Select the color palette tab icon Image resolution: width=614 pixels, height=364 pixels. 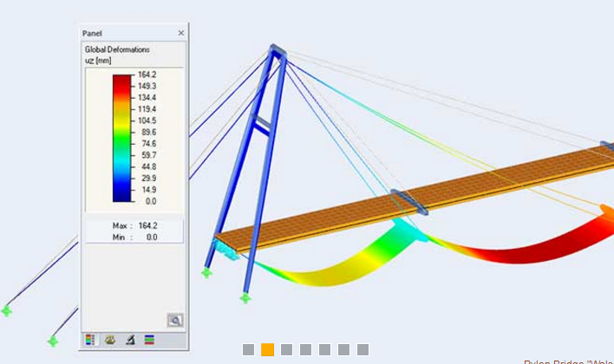pos(110,340)
